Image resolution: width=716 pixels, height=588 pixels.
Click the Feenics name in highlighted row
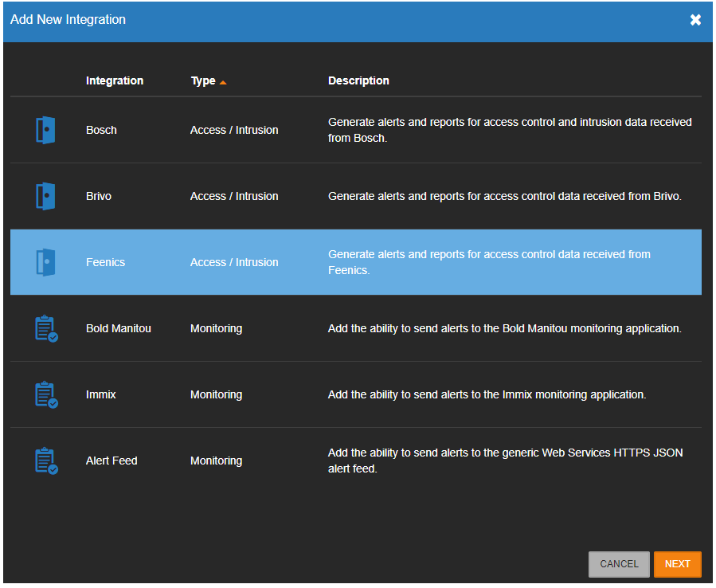pyautogui.click(x=105, y=262)
